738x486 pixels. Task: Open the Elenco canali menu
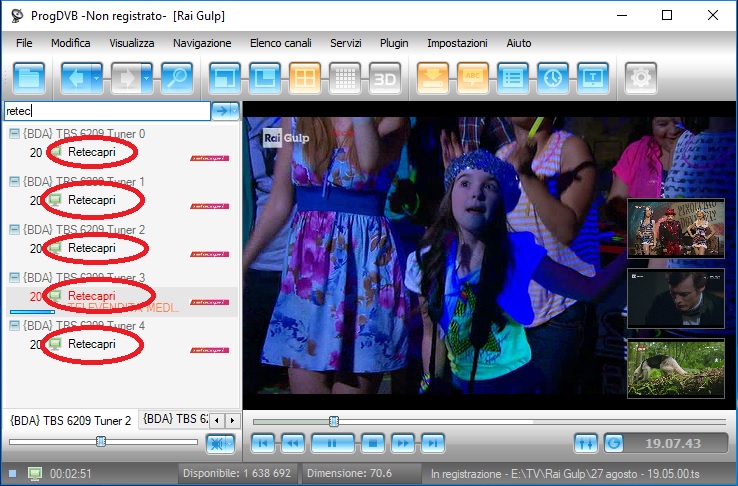[x=280, y=43]
